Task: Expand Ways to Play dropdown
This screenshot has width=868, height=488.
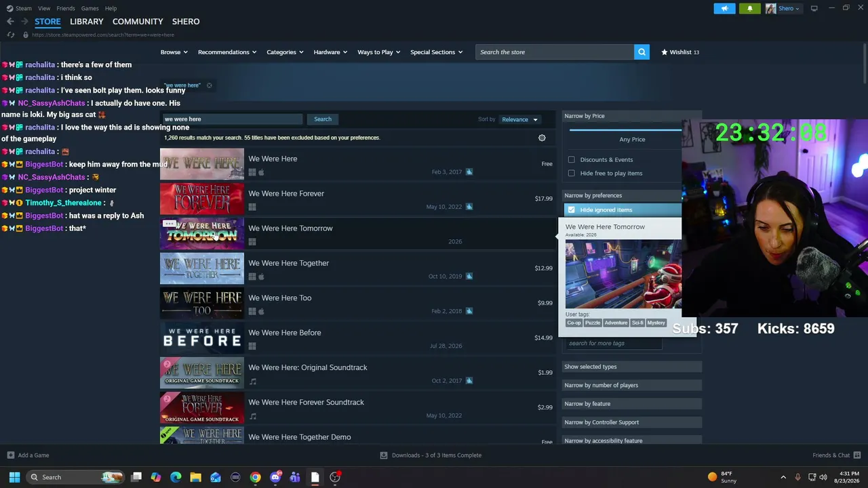Action: coord(379,52)
